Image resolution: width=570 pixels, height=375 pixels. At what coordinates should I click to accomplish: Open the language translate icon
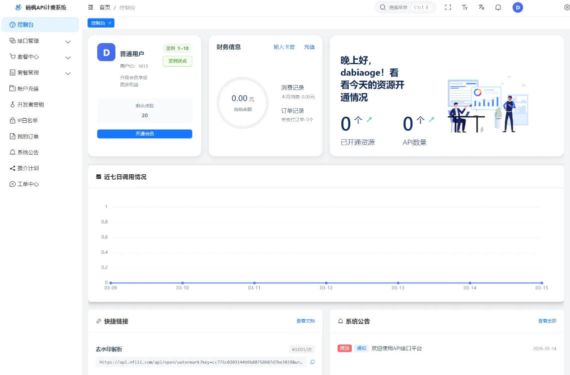pyautogui.click(x=481, y=7)
